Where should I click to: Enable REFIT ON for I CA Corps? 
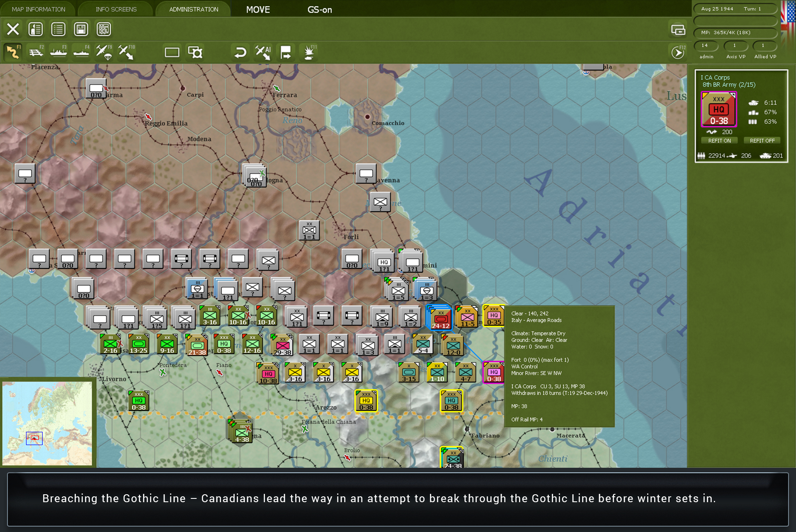[719, 140]
